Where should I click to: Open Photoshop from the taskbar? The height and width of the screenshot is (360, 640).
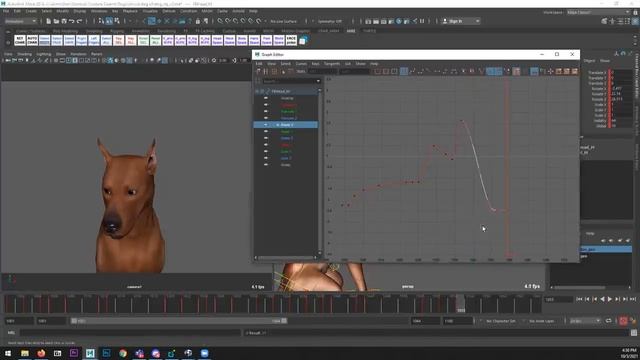click(107, 353)
